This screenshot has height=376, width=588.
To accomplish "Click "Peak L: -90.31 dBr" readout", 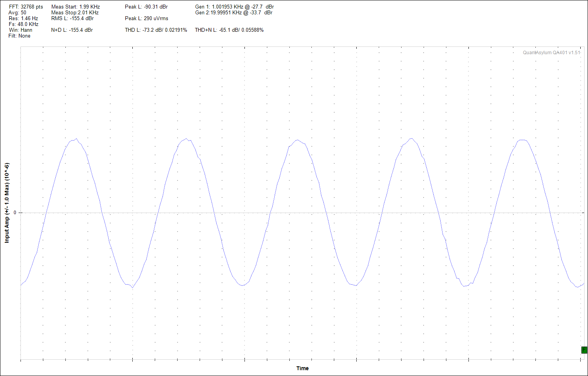I will (x=146, y=7).
